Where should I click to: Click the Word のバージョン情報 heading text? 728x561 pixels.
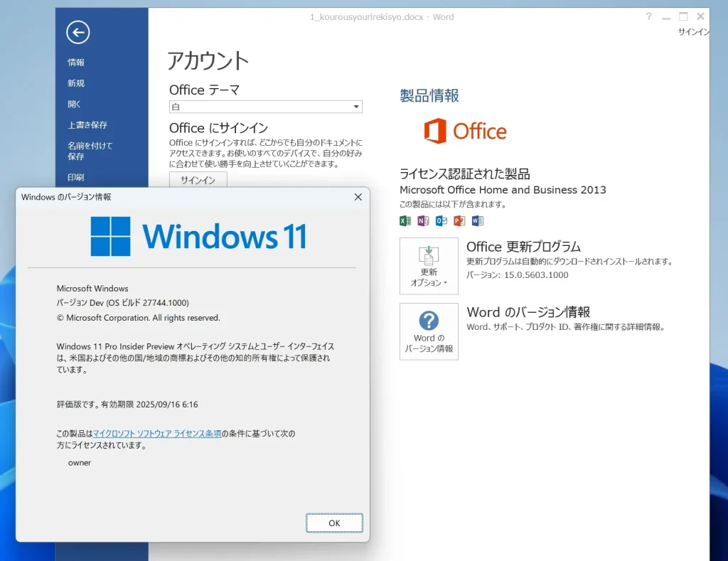click(x=528, y=312)
